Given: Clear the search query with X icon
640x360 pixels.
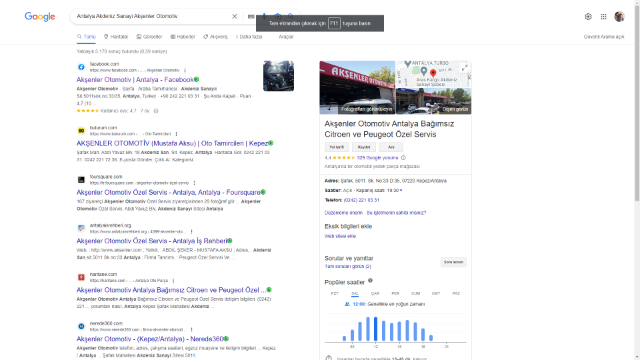Looking at the screenshot, I should (x=234, y=16).
